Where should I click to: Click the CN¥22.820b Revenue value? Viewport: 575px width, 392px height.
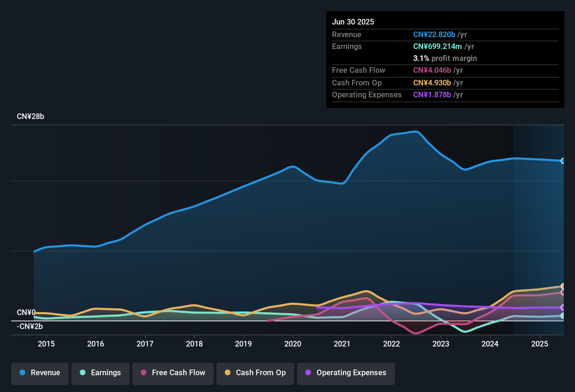tap(434, 34)
